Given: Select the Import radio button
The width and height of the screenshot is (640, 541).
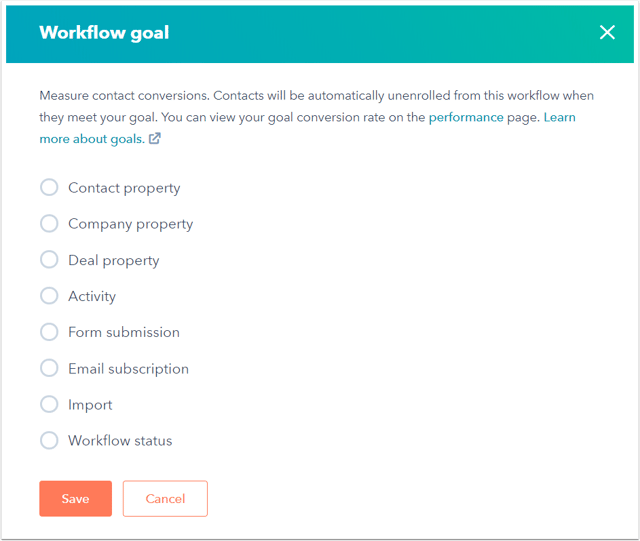Looking at the screenshot, I should 49,405.
